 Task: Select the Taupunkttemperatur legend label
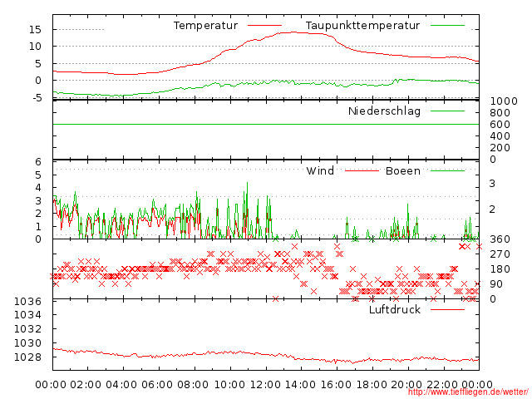(x=362, y=26)
